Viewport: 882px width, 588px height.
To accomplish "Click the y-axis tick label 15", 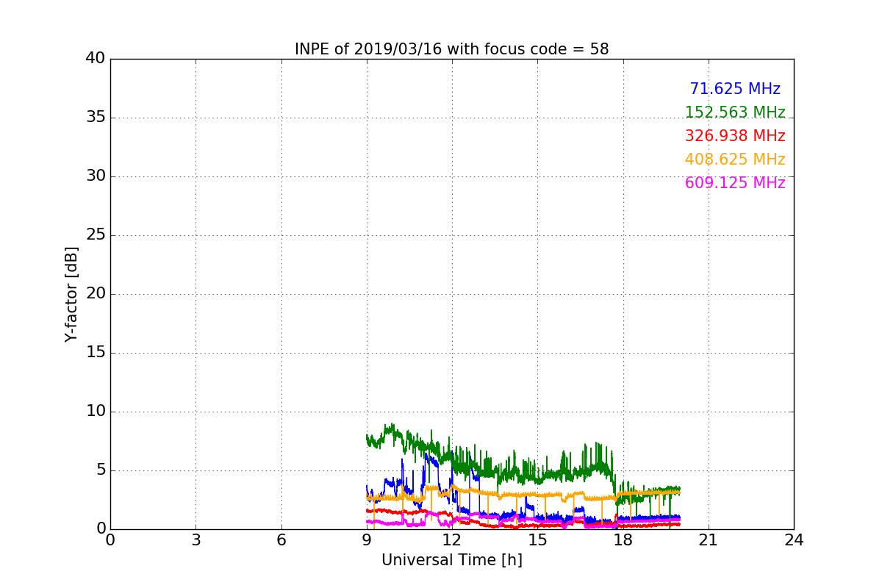I will [x=96, y=353].
